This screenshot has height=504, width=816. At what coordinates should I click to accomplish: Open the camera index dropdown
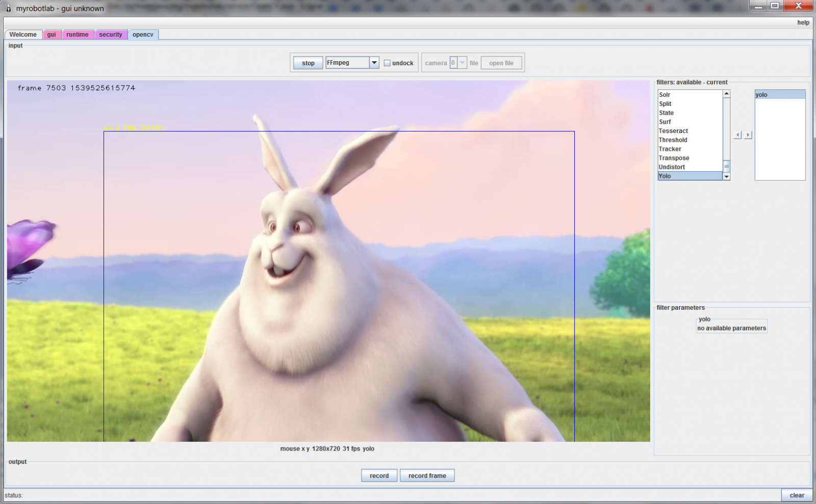(x=462, y=63)
